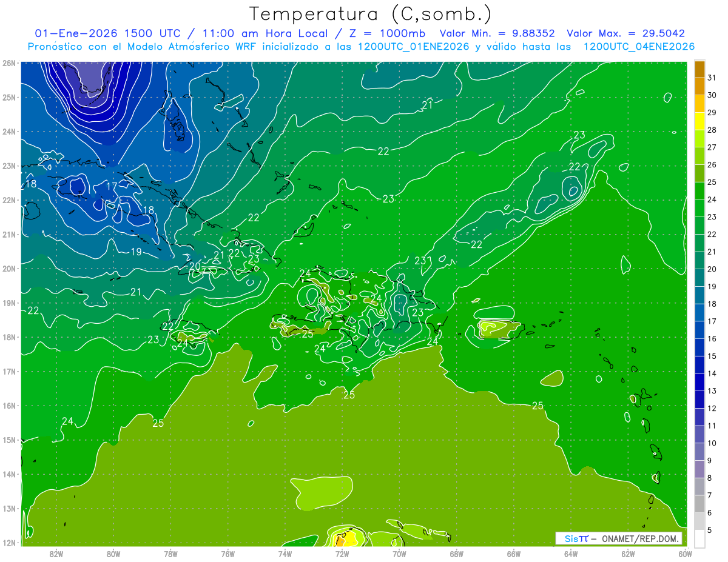
Task: Click the '26N' latitude axis label
Action: coord(9,63)
